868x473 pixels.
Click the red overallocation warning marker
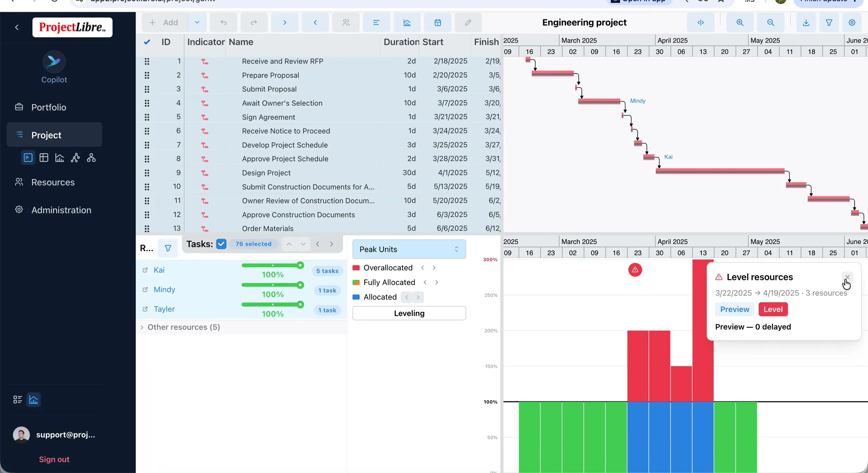point(635,270)
